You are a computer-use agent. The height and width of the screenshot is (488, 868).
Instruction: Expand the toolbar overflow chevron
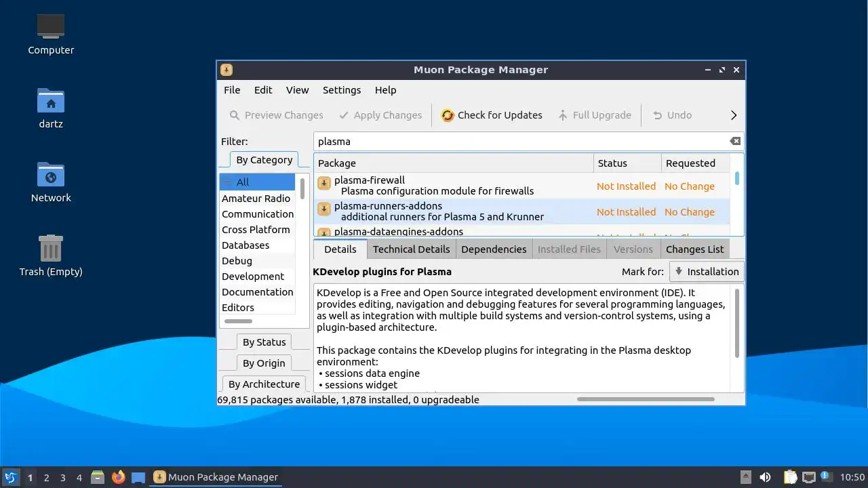coord(733,115)
